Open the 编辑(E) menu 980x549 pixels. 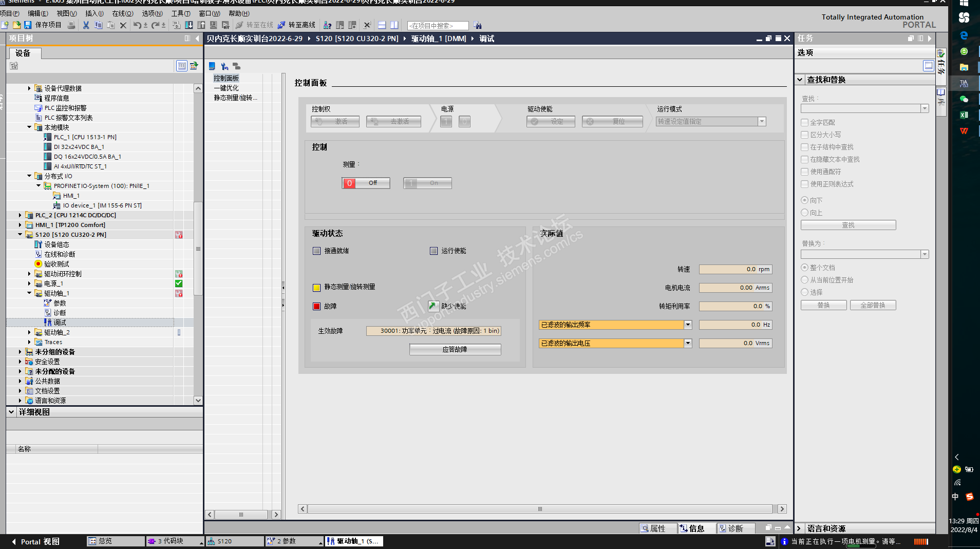click(38, 13)
